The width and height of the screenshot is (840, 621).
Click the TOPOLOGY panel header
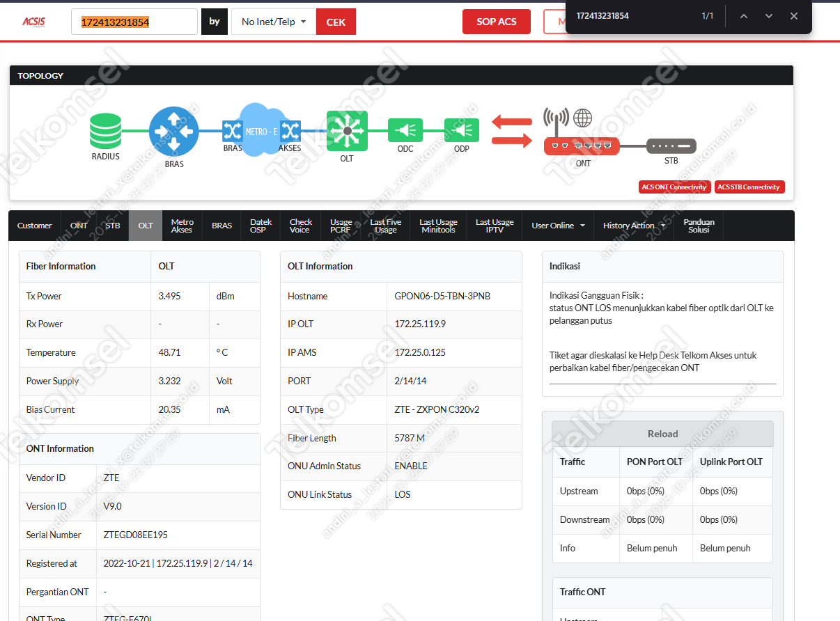pyautogui.click(x=401, y=75)
